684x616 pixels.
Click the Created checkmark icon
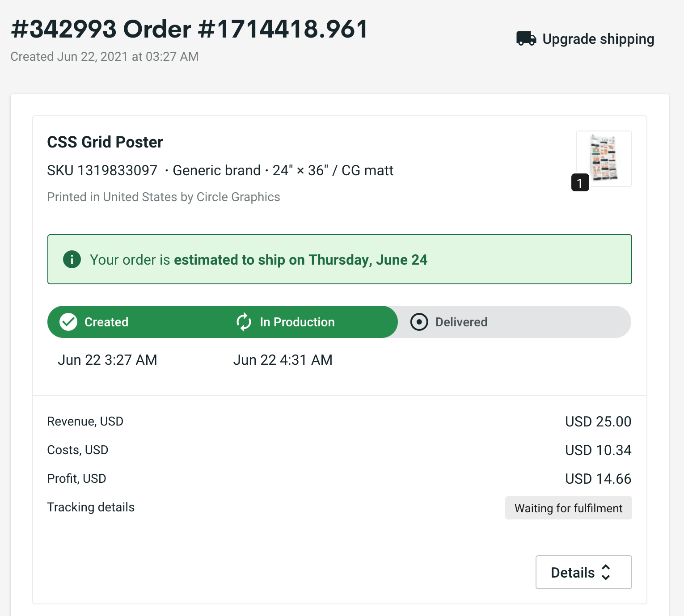tap(68, 322)
